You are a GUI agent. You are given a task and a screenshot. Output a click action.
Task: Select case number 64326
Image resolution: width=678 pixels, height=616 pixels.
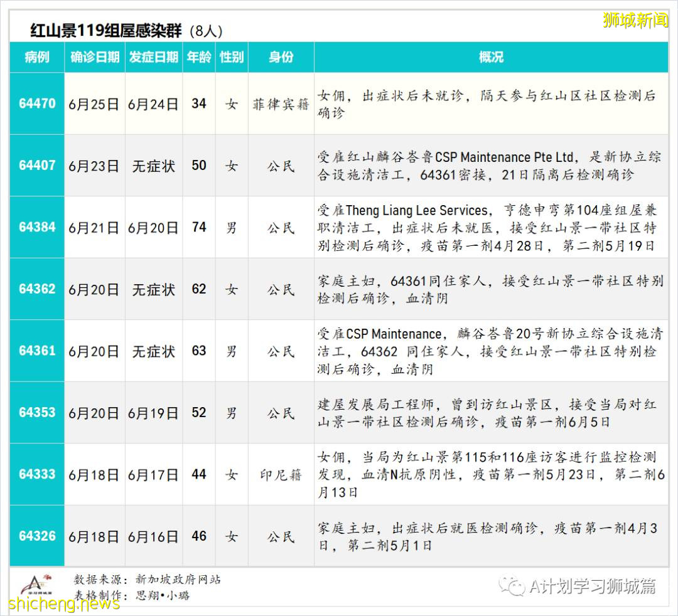coord(36,536)
